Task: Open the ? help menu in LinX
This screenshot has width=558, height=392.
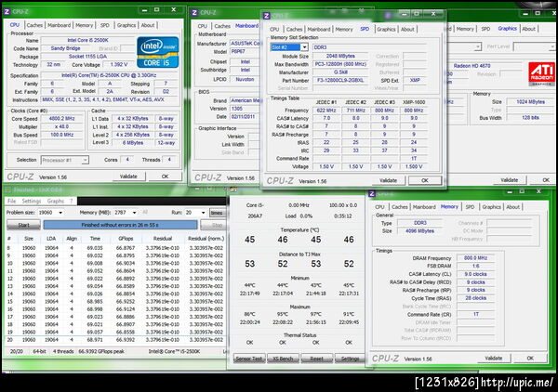Action: click(72, 202)
